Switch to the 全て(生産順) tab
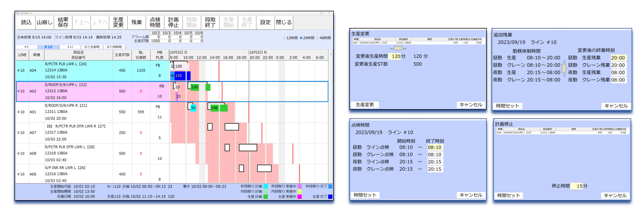 tap(92, 47)
